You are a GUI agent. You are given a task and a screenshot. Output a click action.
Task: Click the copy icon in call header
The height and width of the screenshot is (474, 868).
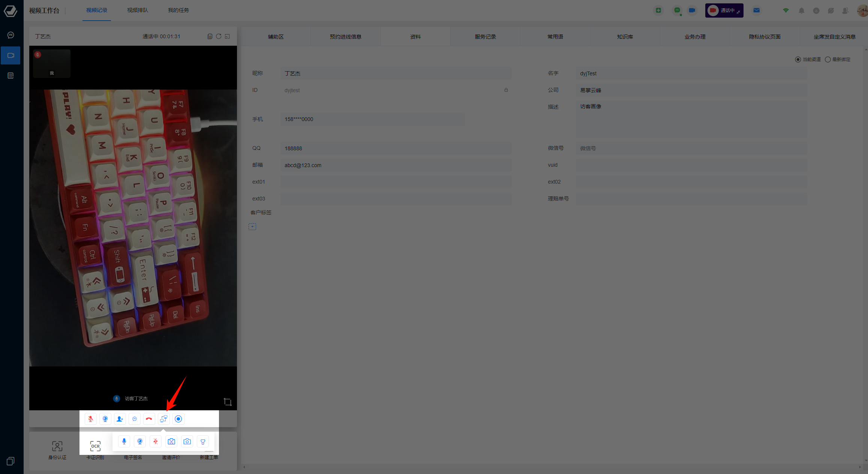(x=210, y=36)
